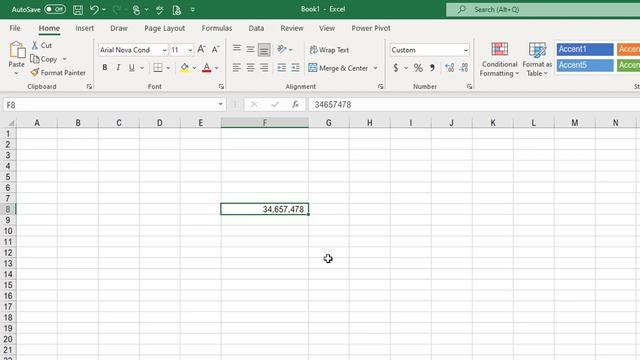640x360 pixels.
Task: Middle align the cell content
Action: coord(250,49)
